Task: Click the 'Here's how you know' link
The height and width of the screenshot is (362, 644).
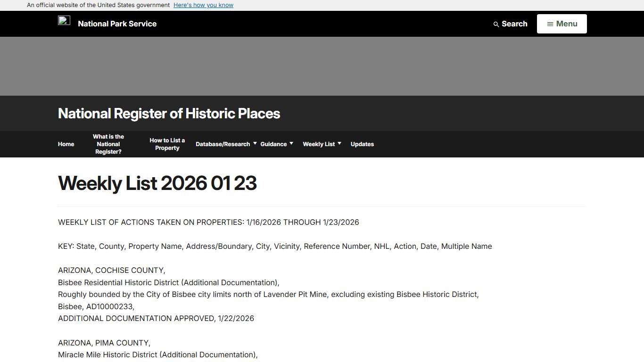Action: pyautogui.click(x=203, y=5)
